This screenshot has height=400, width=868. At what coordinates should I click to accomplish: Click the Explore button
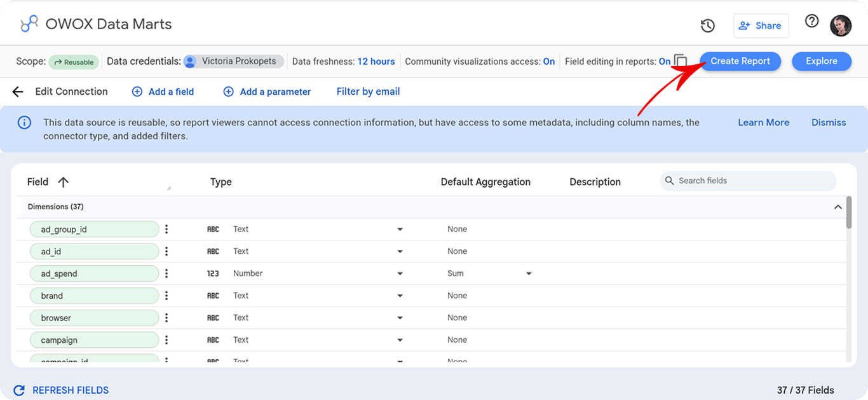(x=822, y=61)
